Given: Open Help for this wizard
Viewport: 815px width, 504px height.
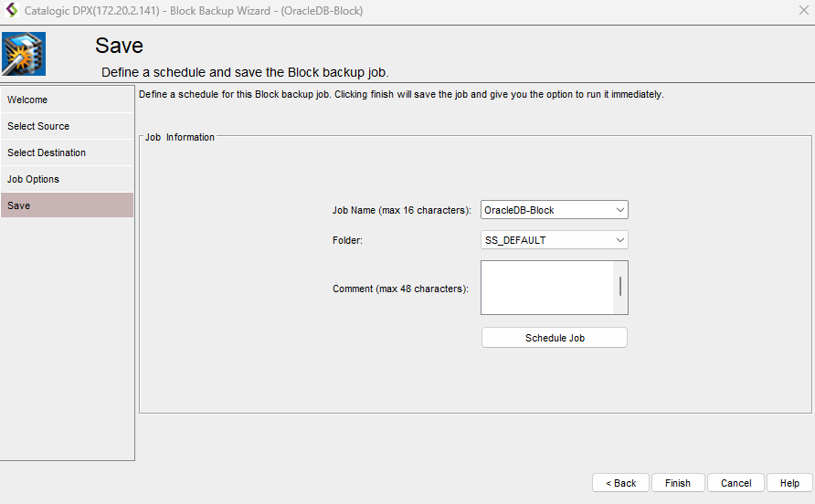Looking at the screenshot, I should click(789, 483).
